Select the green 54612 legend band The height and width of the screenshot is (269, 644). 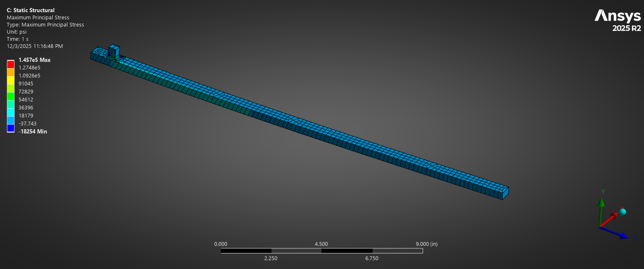11,96
